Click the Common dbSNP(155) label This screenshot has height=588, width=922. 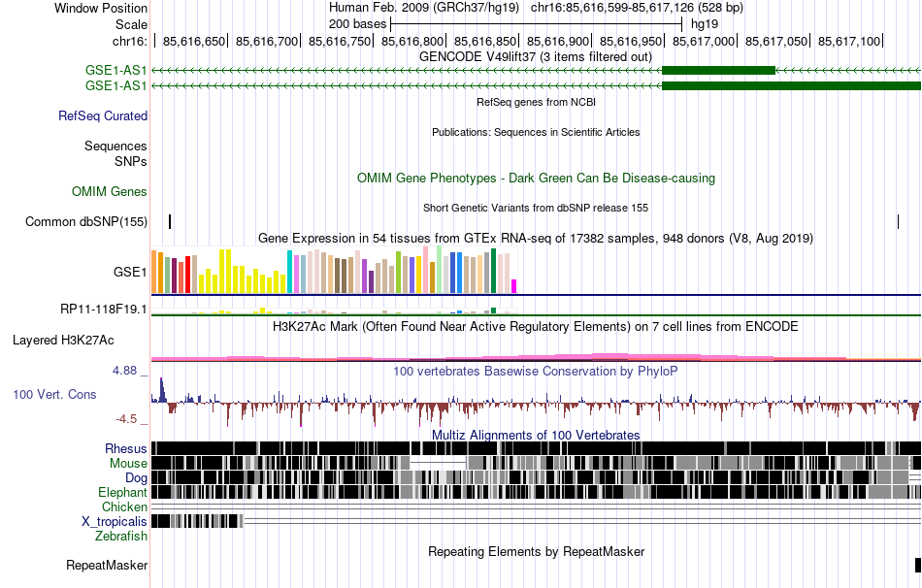point(86,221)
